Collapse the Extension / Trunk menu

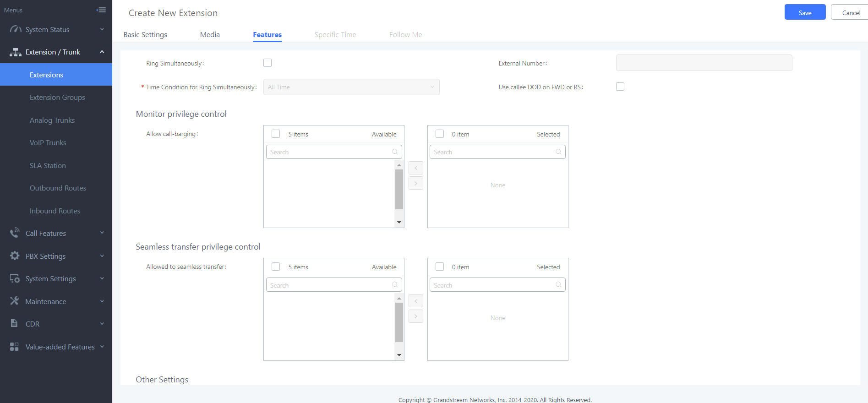click(x=102, y=52)
